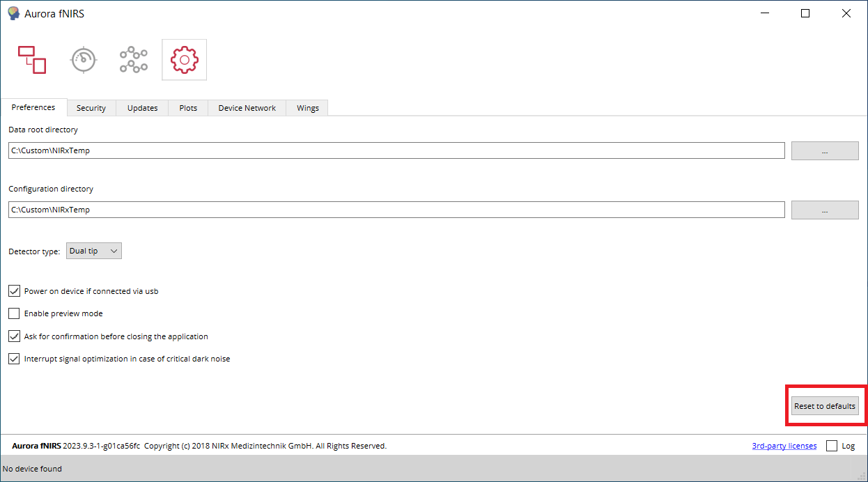The image size is (868, 482).
Task: Click the Aurora fNIRS app logo
Action: [x=13, y=13]
